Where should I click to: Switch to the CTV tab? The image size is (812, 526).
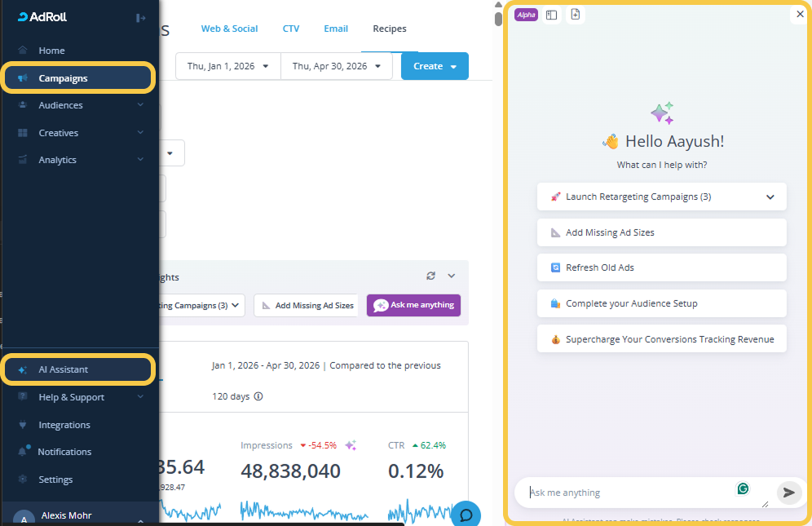tap(291, 29)
